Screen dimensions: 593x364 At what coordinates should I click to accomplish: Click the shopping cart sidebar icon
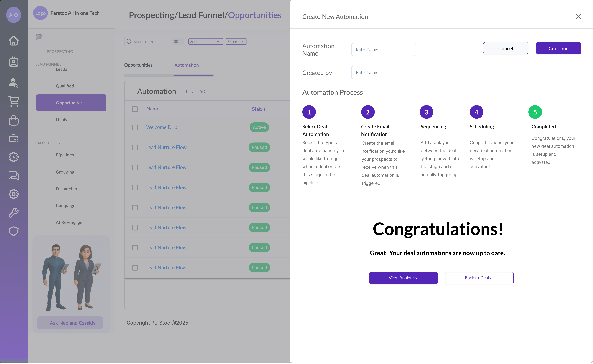13,102
